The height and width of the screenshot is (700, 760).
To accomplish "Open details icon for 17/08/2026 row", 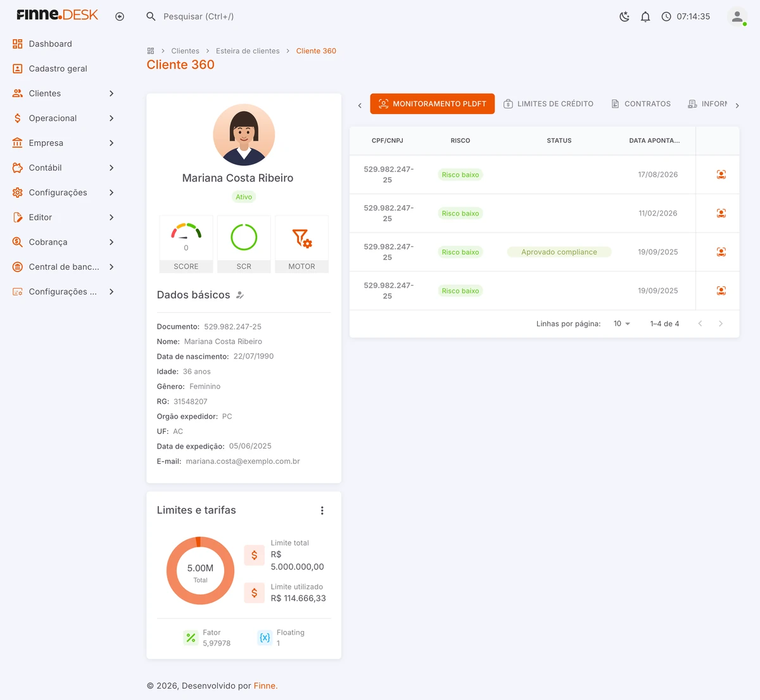I will [721, 174].
